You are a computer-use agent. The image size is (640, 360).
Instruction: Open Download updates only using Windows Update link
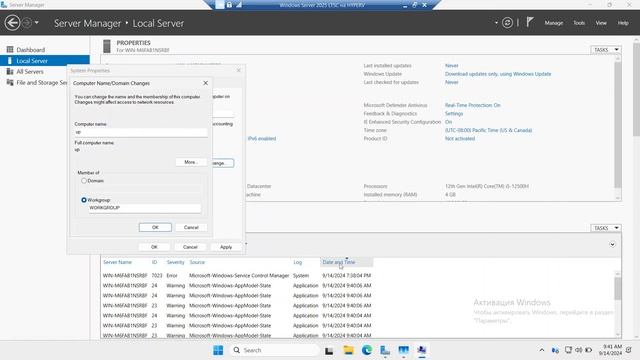coord(498,74)
